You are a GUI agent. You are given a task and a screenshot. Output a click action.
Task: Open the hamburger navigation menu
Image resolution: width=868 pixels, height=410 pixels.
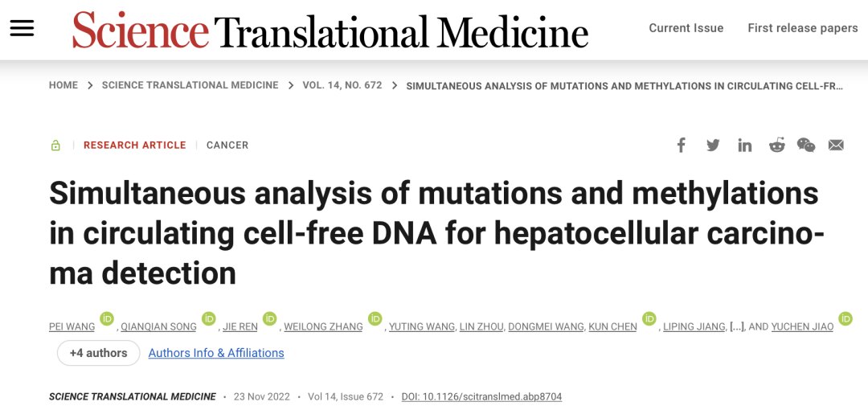tap(22, 28)
